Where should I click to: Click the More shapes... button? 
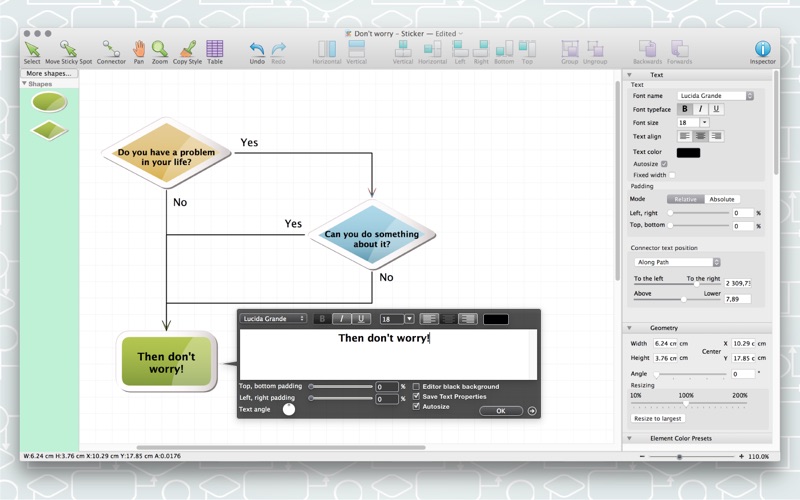pos(49,73)
